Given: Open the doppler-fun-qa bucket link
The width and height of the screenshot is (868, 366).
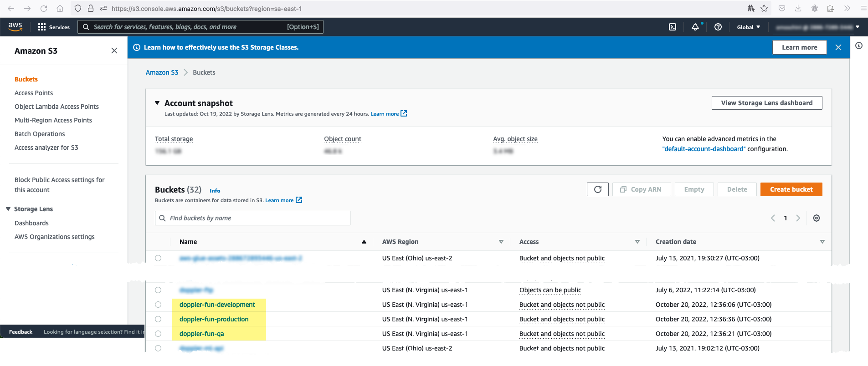Looking at the screenshot, I should [x=202, y=334].
